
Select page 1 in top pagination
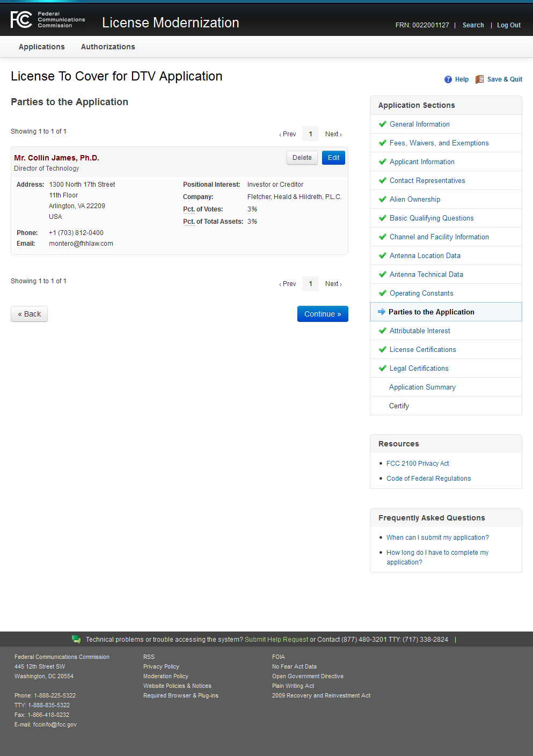click(310, 134)
